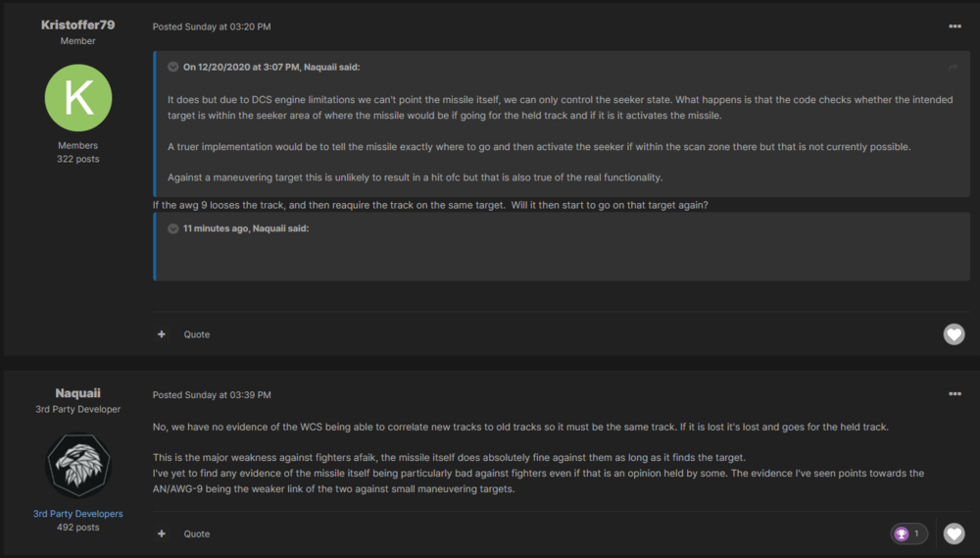Click heart reaction on Naquaii's post
The height and width of the screenshot is (558, 980).
tap(954, 533)
